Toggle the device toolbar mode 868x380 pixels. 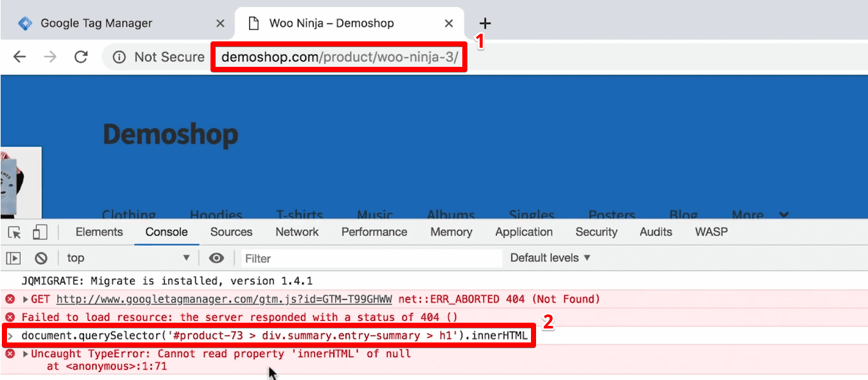(x=40, y=232)
